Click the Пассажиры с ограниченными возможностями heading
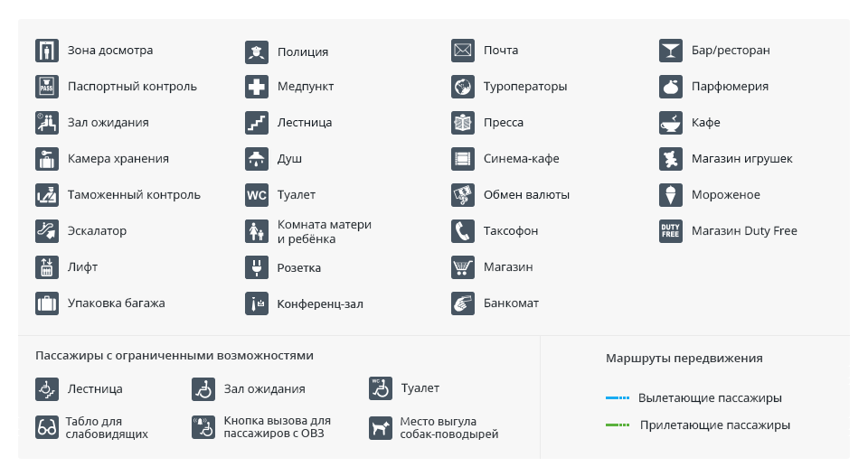Screen dimensions: 868x476 [175, 356]
